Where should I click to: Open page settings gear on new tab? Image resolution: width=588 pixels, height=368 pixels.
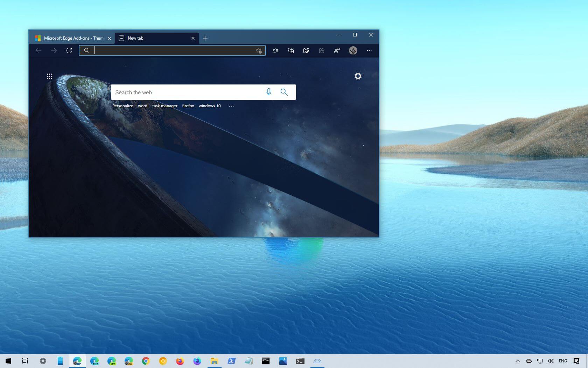[x=358, y=76]
